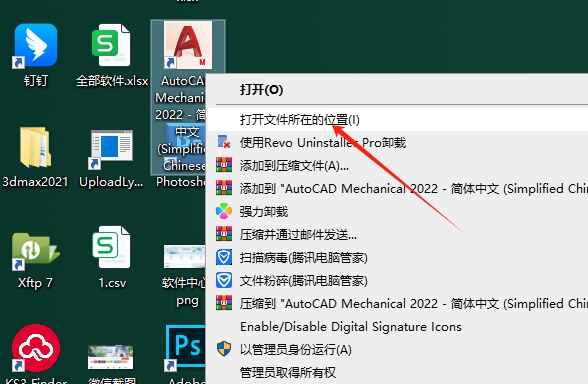Choose Enable/Disable Digital Signature Icons

pos(398,327)
